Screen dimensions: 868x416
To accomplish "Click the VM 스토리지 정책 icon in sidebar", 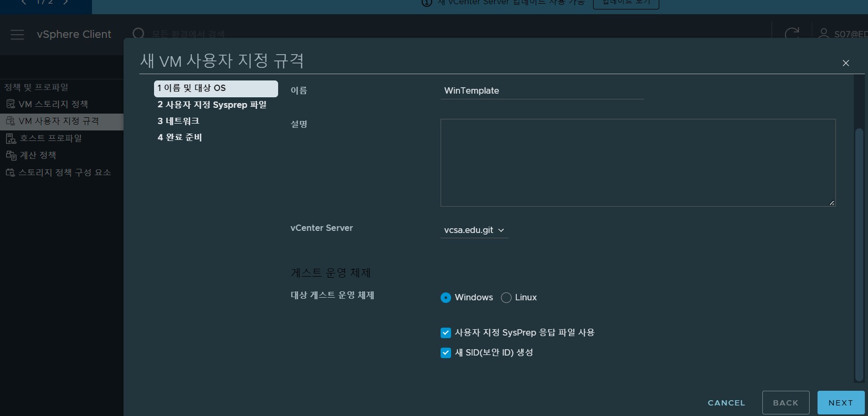I will point(11,104).
